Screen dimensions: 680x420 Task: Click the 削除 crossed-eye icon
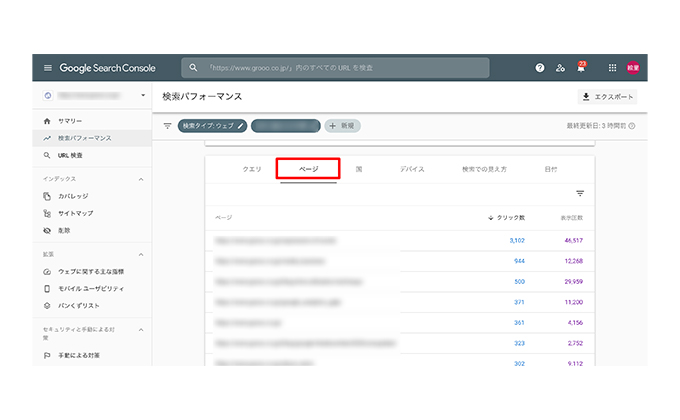coord(47,230)
